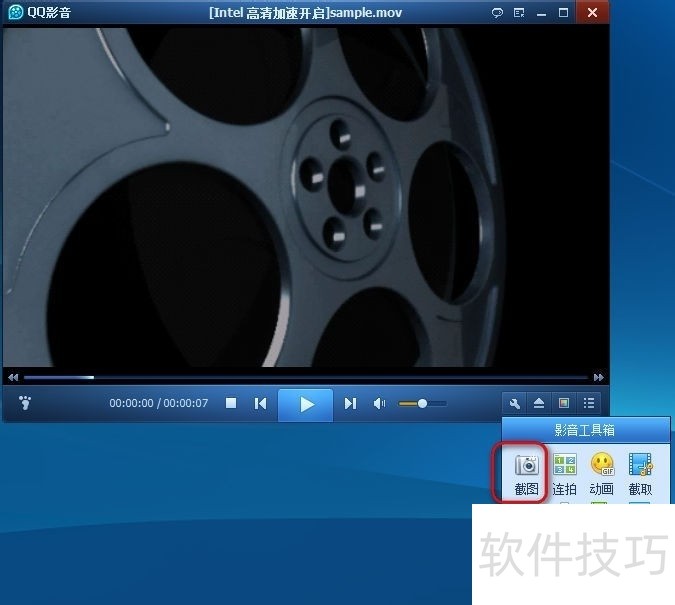This screenshot has width=675, height=605.
Task: Skip to the previous video
Action: click(260, 404)
